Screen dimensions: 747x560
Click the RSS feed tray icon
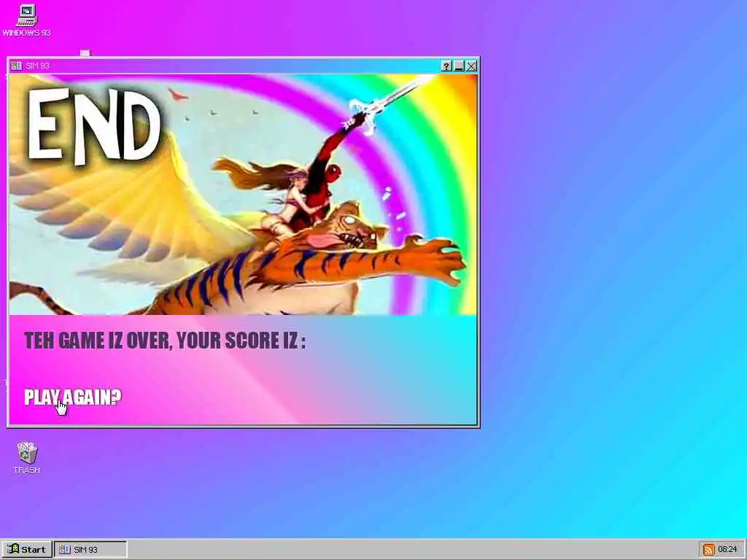tap(708, 550)
